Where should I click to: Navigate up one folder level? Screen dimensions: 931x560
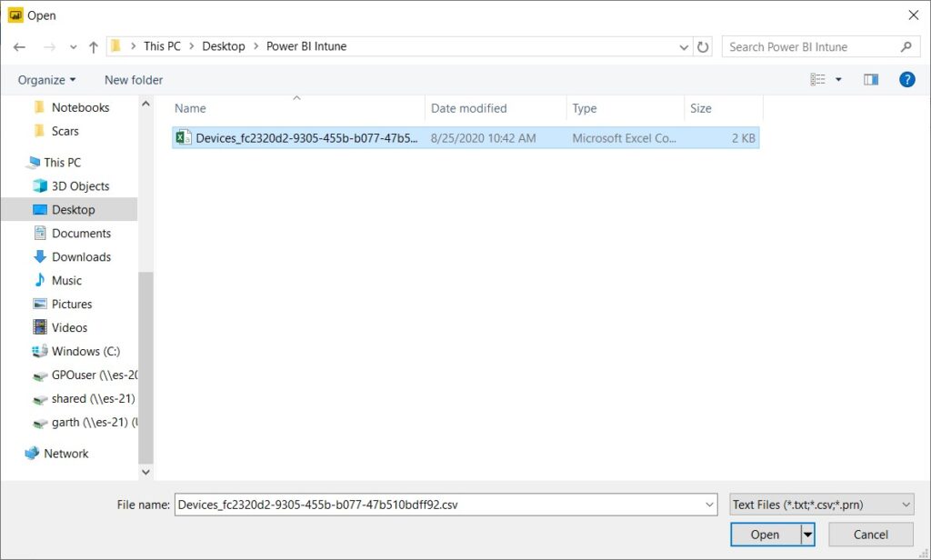(x=93, y=45)
